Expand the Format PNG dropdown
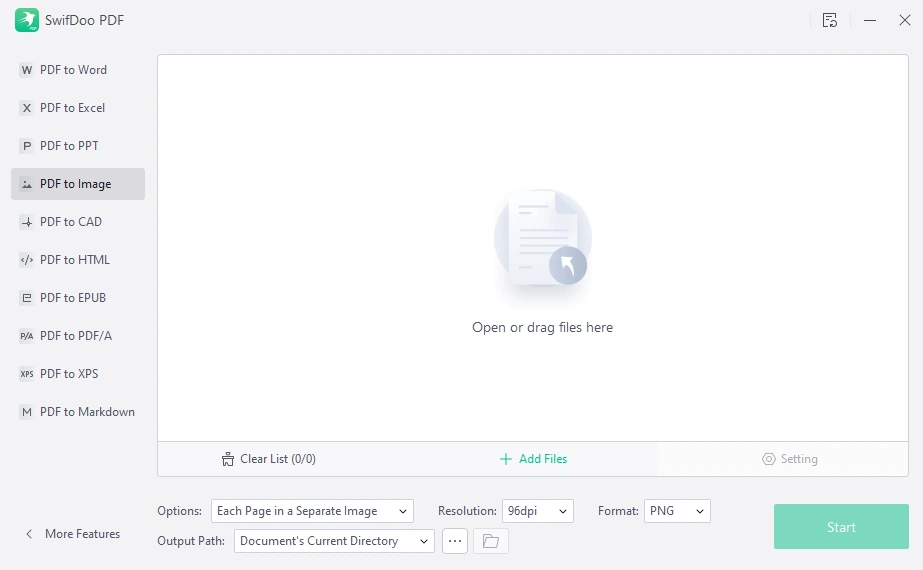Viewport: 923px width, 570px height. 678,511
